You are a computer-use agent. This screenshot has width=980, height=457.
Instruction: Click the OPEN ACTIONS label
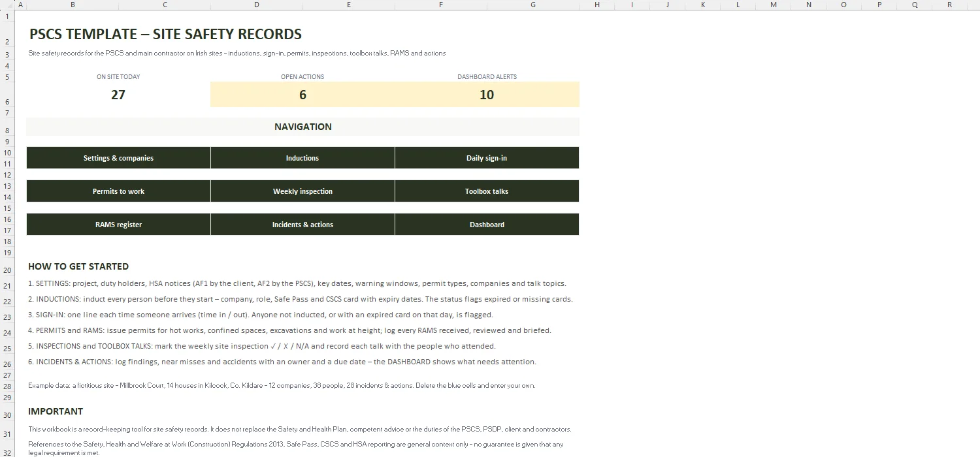pyautogui.click(x=302, y=76)
